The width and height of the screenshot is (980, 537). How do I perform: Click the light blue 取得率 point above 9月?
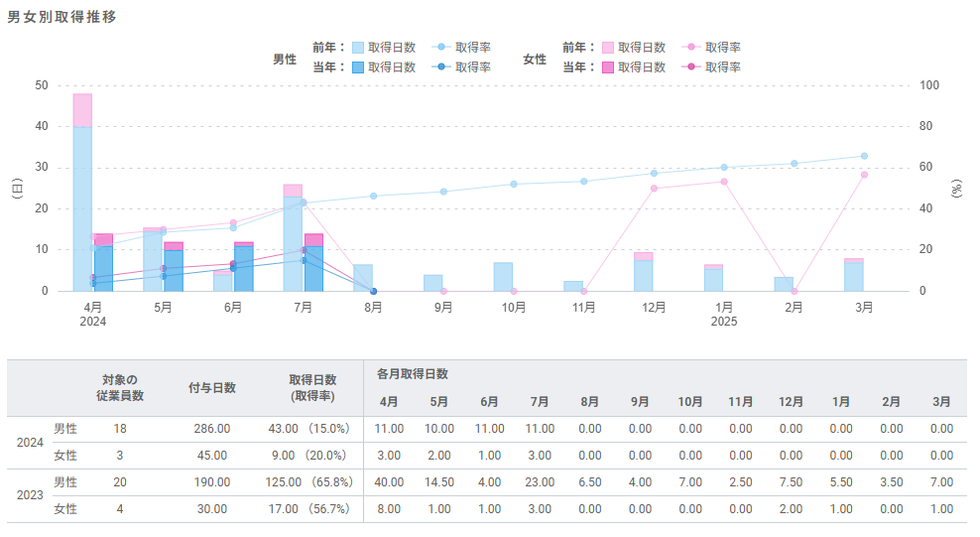443,192
